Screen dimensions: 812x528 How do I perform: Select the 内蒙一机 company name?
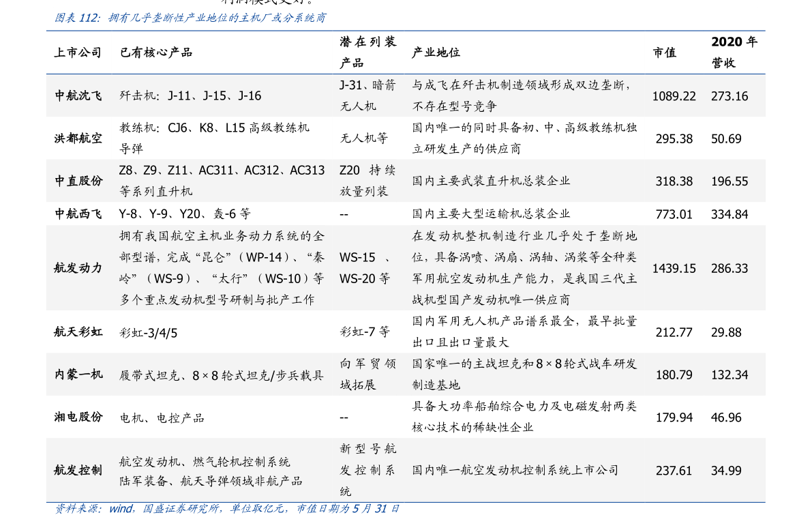coord(78,375)
